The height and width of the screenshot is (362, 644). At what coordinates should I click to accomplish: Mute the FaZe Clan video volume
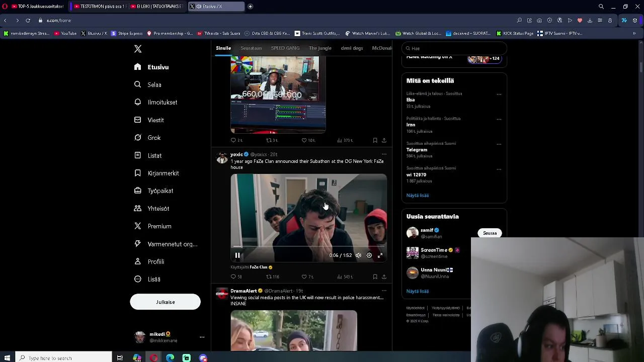click(x=358, y=255)
